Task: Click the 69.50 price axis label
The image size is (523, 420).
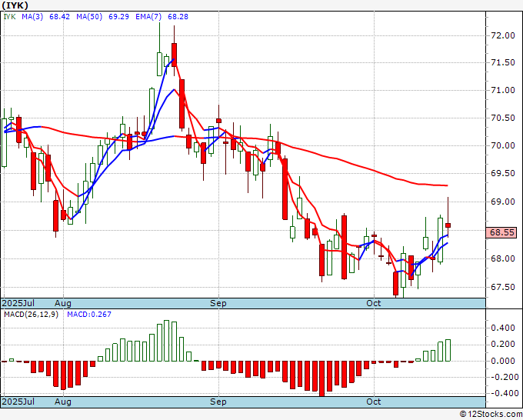Action: (x=503, y=174)
